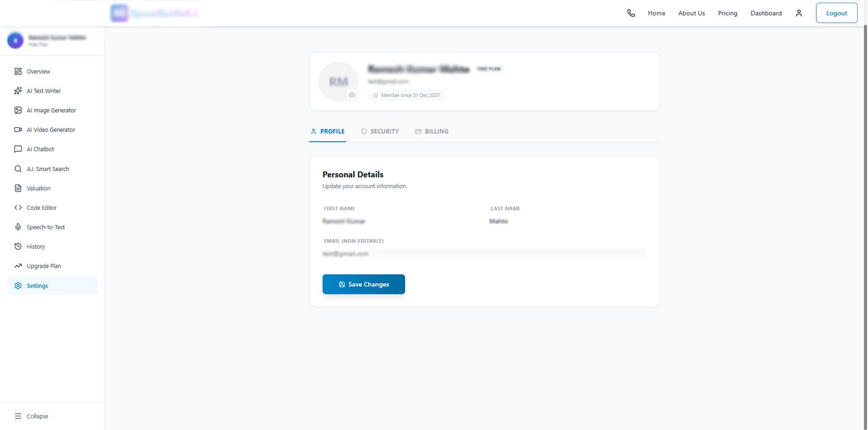Click the 'Member since 31 Dec 2025' badge
Screen dimensions: 868x430
point(406,95)
